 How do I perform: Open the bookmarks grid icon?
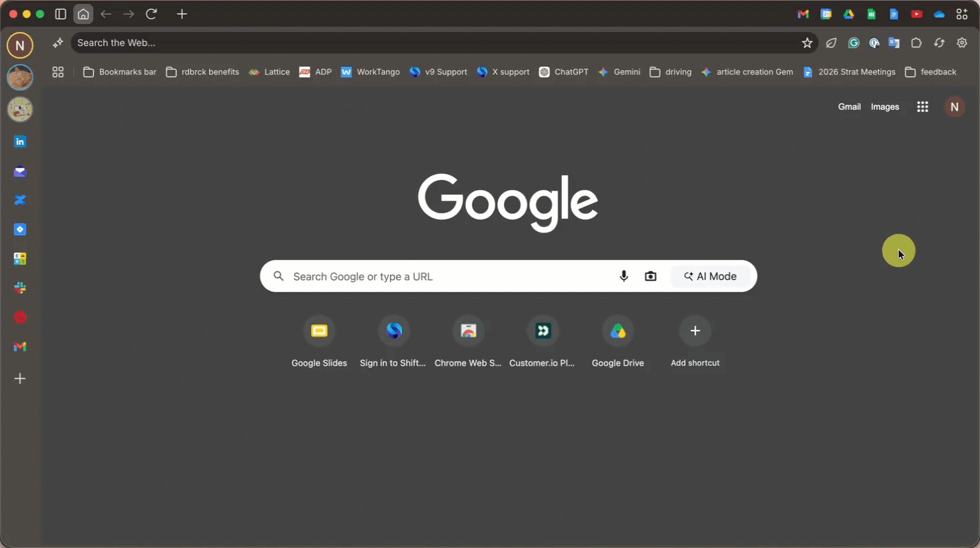58,72
